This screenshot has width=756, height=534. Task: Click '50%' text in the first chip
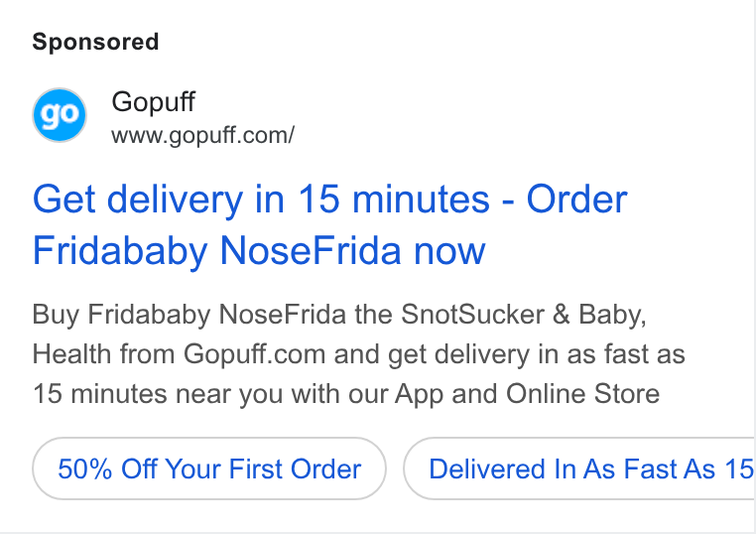pyautogui.click(x=85, y=468)
